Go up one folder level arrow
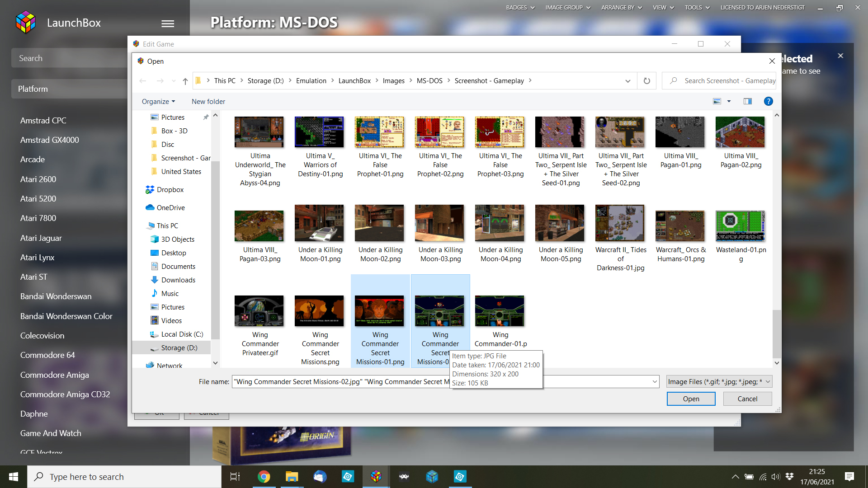Image resolution: width=868 pixels, height=488 pixels. (185, 81)
